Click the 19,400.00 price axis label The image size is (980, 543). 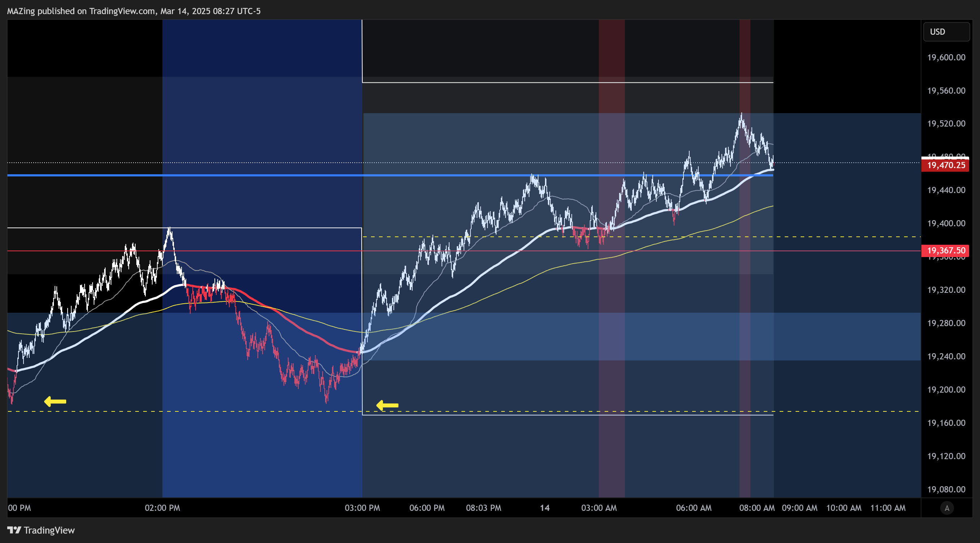(946, 223)
